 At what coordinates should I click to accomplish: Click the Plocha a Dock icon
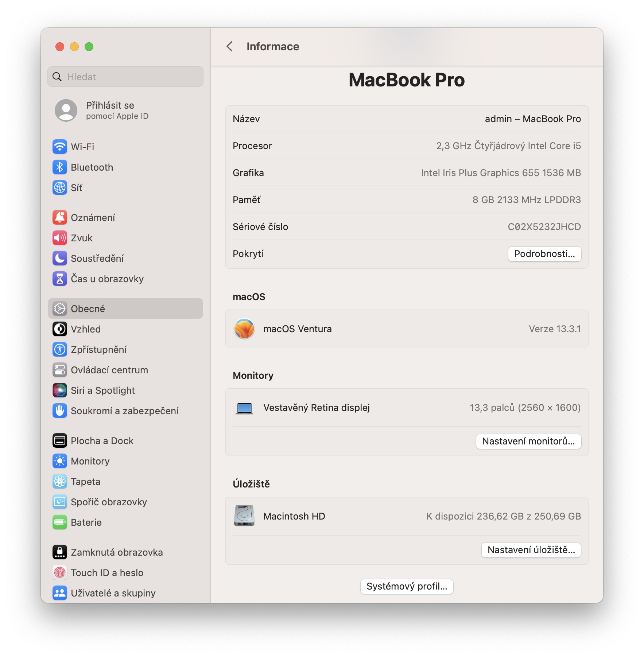(x=60, y=441)
